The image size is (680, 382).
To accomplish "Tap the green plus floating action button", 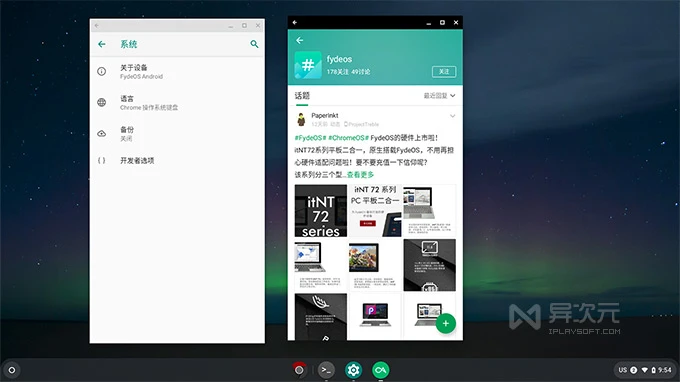I will point(445,323).
